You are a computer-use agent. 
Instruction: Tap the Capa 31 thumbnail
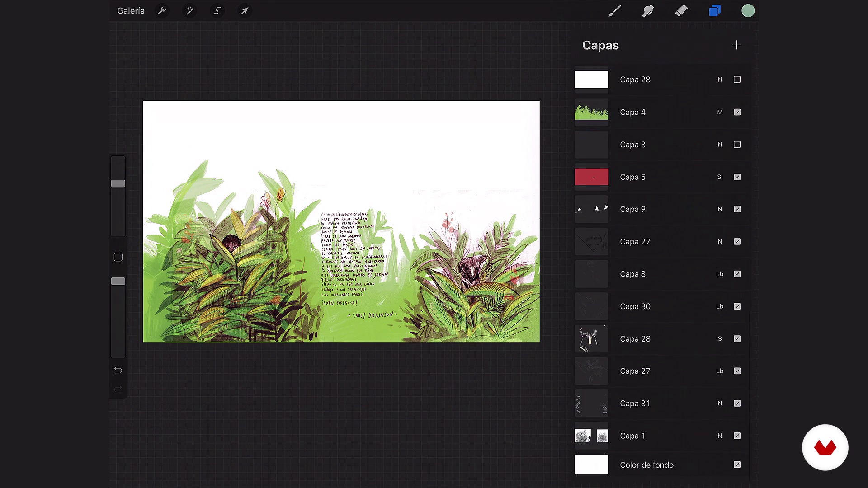[x=591, y=404]
